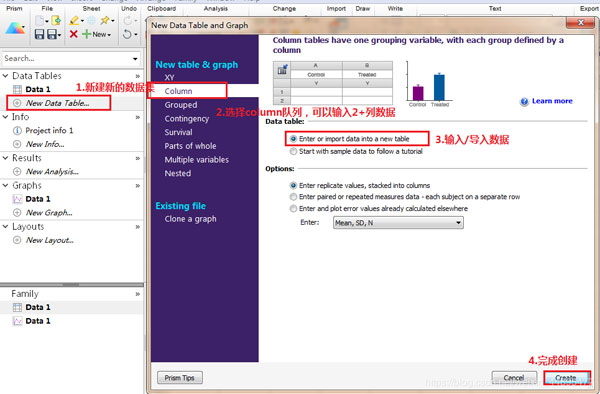Screen dimensions: 600x394
Task: Collapse the Info section
Action: coord(5,117)
